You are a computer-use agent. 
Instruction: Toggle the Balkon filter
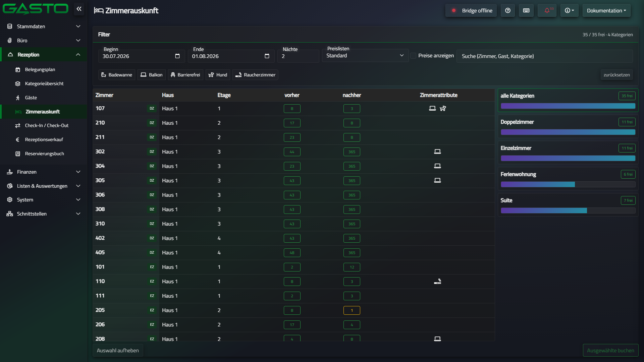152,75
